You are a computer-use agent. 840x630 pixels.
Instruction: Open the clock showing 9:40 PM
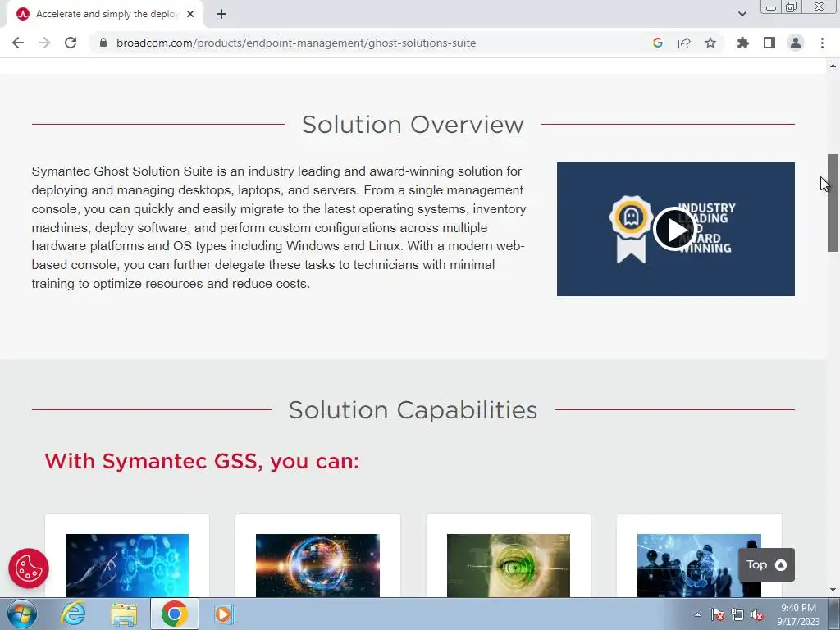pos(798,614)
